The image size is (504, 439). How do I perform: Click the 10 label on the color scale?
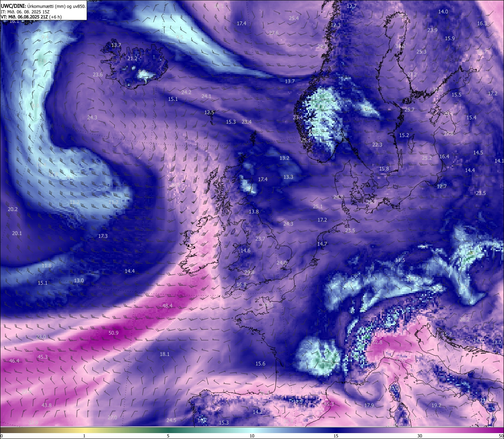(x=252, y=436)
